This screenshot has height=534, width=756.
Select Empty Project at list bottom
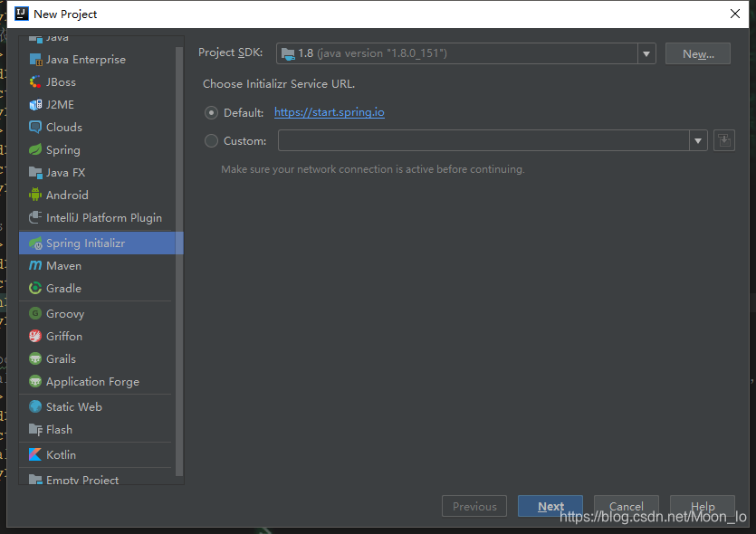click(97, 479)
